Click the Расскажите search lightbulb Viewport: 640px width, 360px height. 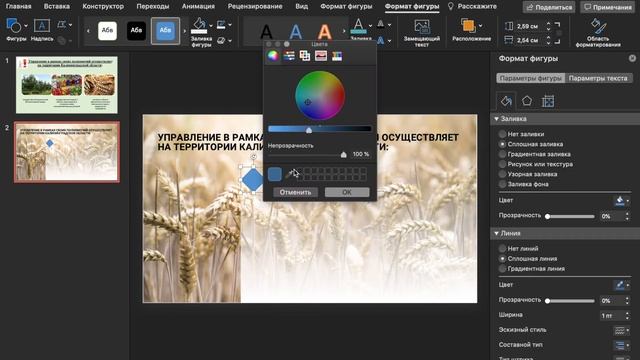(451, 6)
